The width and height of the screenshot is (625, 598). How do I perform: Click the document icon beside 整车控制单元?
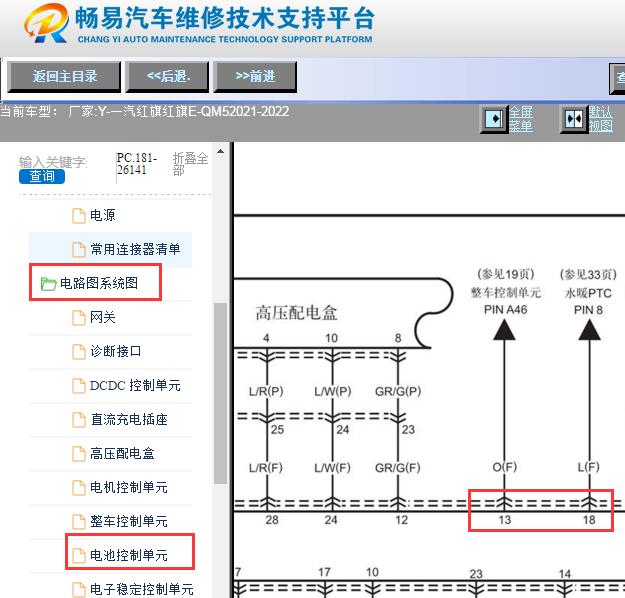pos(79,521)
